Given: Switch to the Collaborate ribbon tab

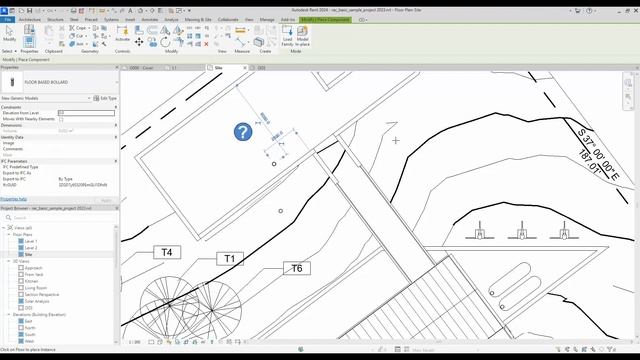Looking at the screenshot, I should (228, 20).
